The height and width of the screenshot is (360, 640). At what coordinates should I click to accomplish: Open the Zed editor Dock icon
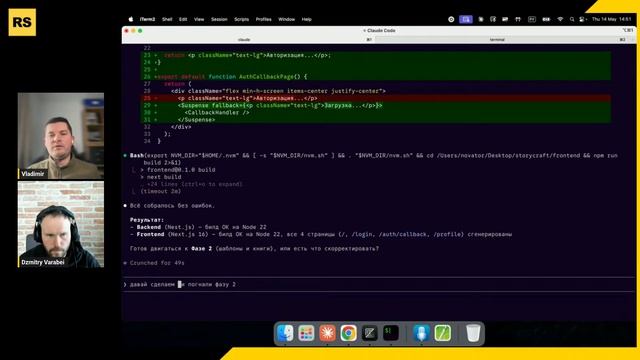[x=369, y=333]
